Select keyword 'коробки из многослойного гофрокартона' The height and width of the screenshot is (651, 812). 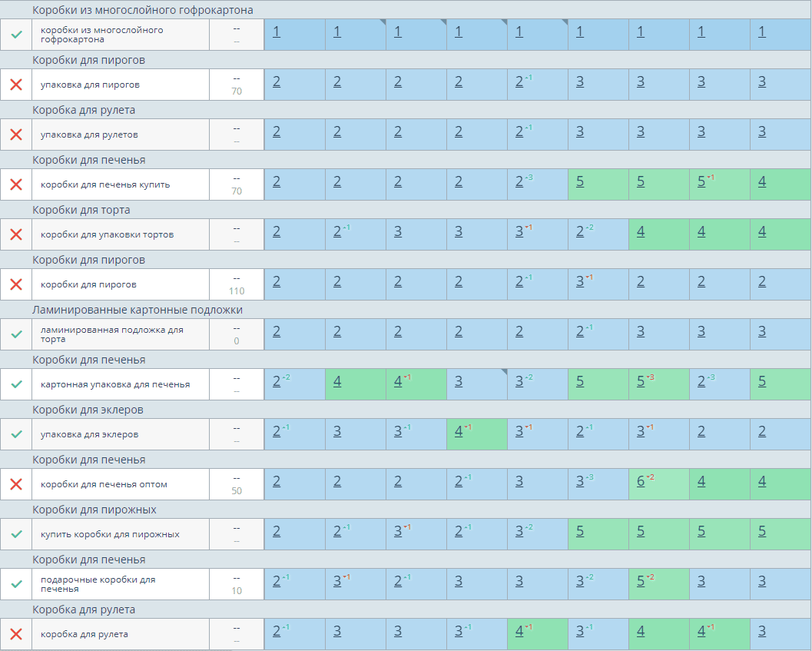click(102, 35)
